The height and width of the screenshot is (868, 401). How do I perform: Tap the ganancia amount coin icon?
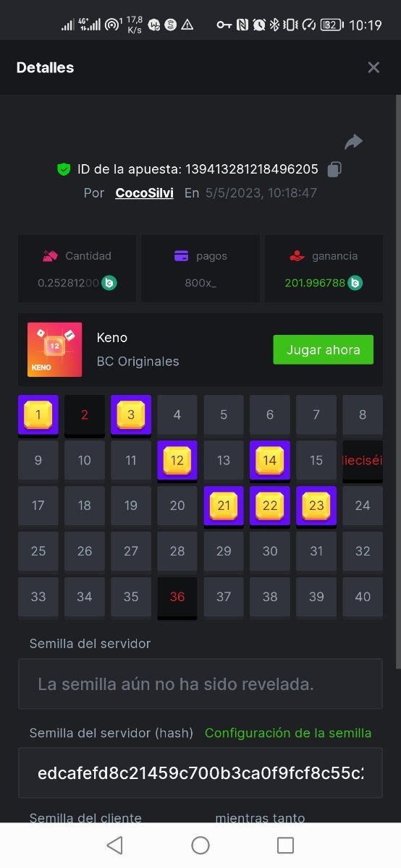pos(355,283)
